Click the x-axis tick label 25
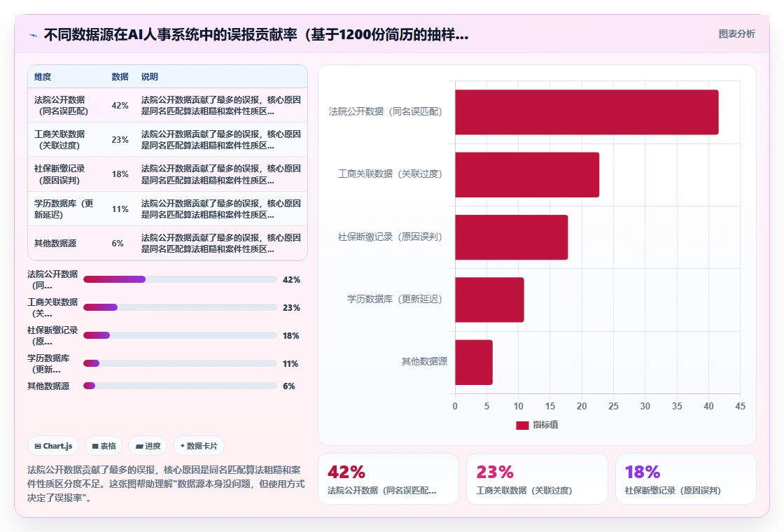This screenshot has width=784, height=532. point(613,407)
